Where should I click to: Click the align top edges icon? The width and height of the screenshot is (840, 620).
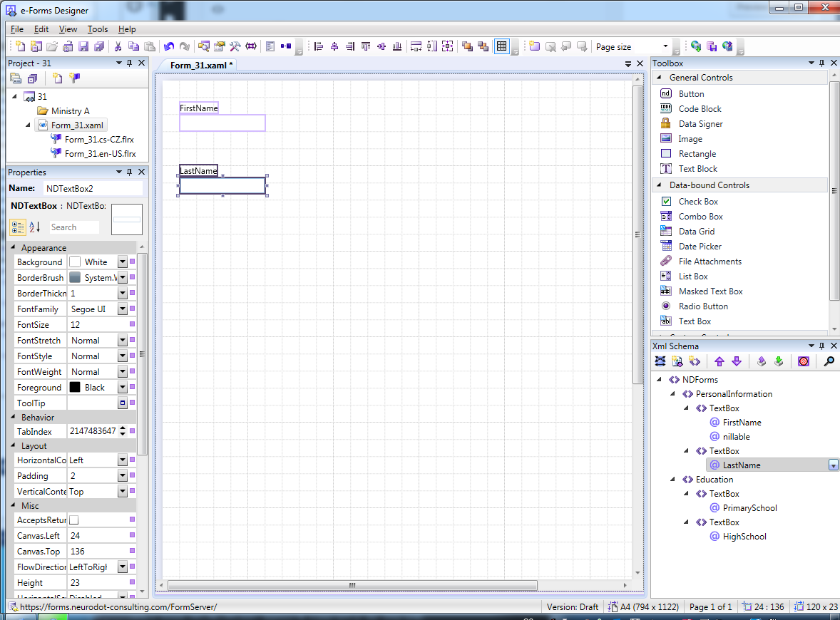point(366,46)
